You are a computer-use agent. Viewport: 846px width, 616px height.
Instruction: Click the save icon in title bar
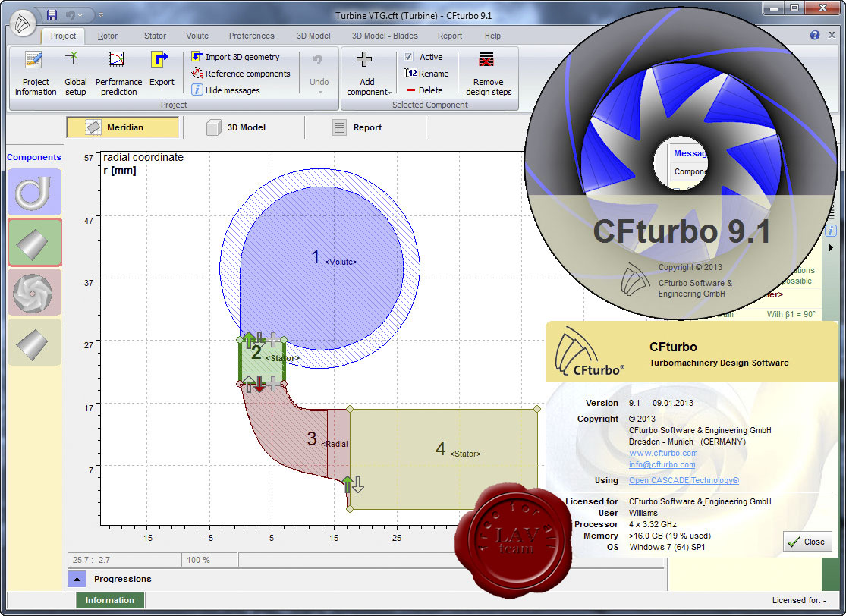tap(52, 15)
